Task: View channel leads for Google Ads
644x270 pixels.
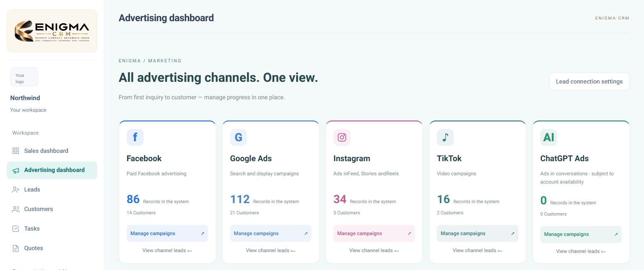Action: 271,250
